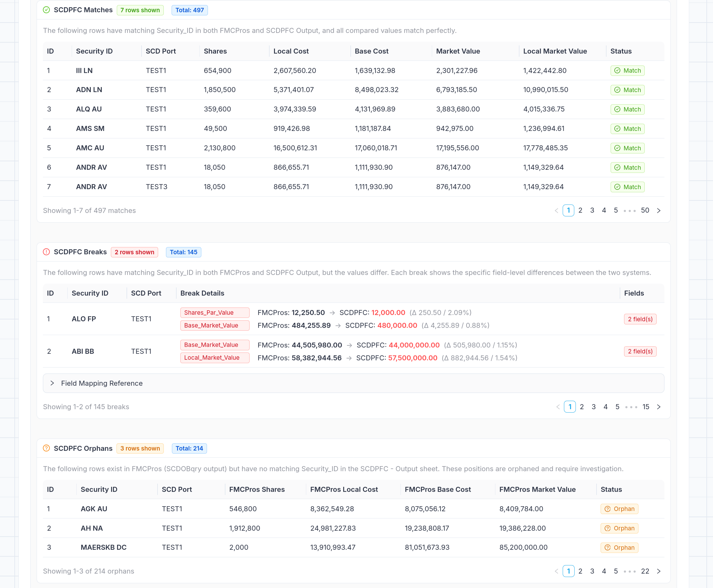Screen dimensions: 713x588
Task: Click the ellipsis in matches pagination
Action: pos(630,211)
